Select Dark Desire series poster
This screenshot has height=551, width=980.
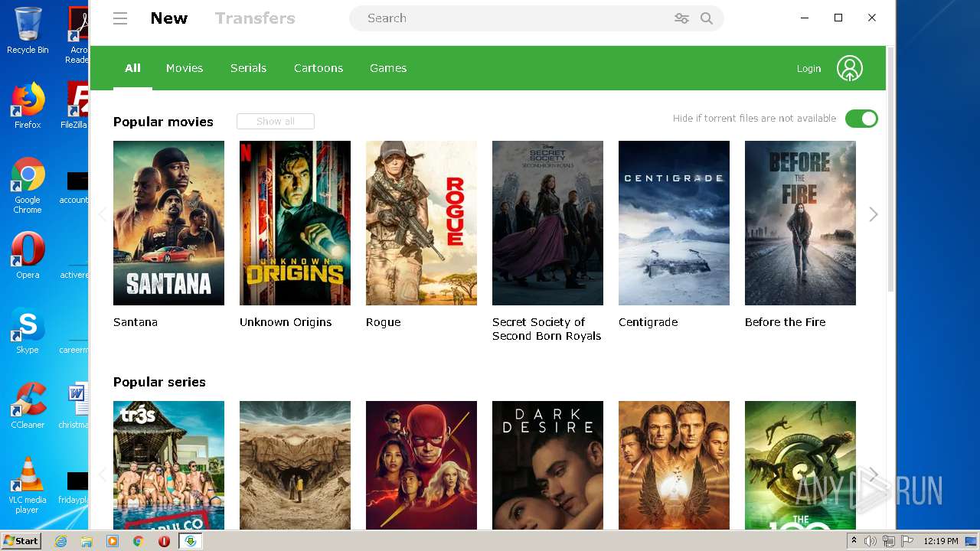point(547,465)
